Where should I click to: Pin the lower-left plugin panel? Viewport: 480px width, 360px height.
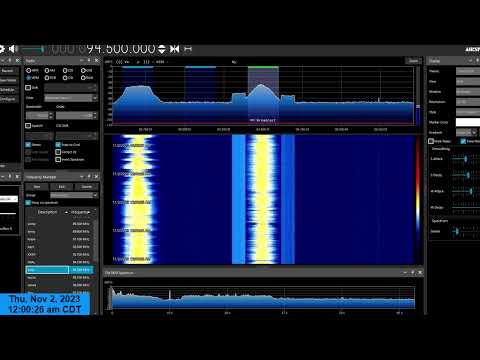pos(10,176)
